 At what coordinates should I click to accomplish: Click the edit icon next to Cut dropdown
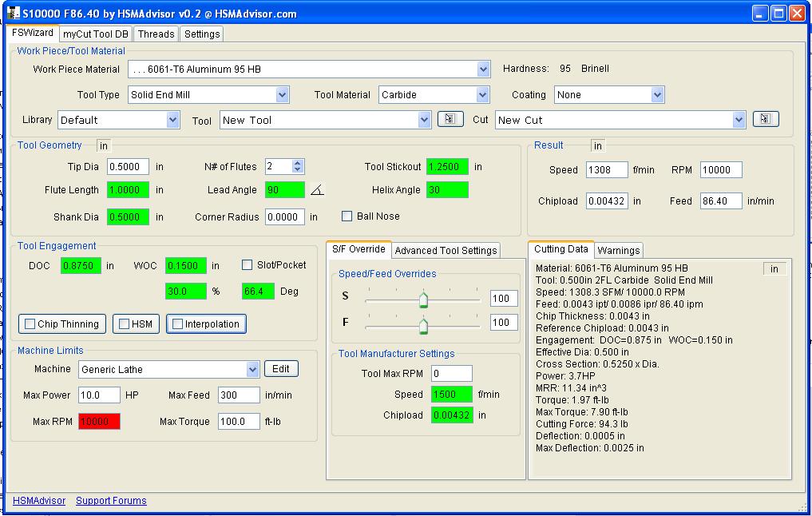(765, 119)
